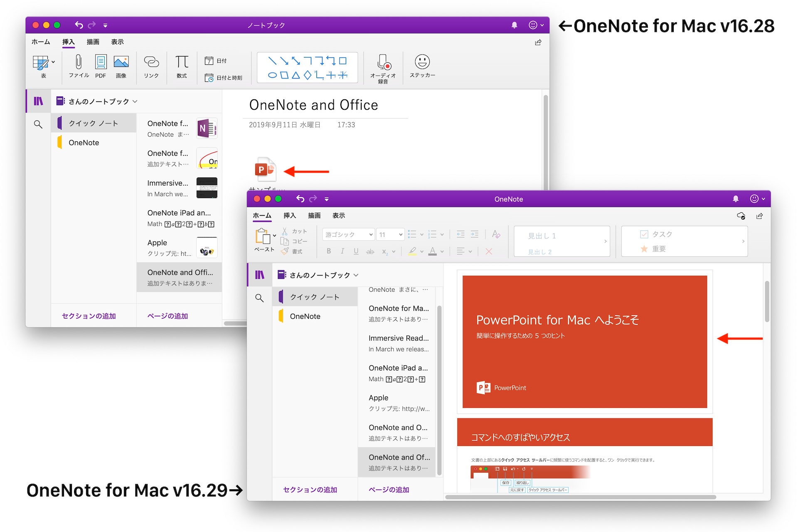Toggle italic formatting
The width and height of the screenshot is (798, 532).
342,251
